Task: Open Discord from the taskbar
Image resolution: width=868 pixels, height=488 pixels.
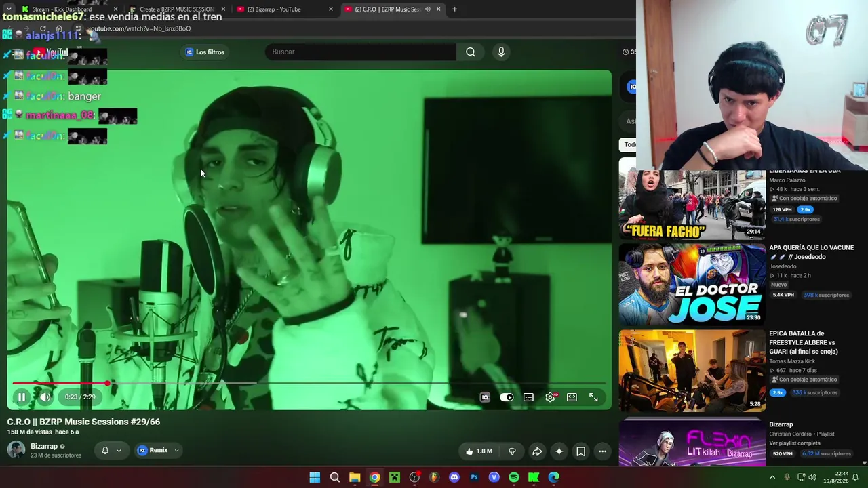Action: point(454,477)
